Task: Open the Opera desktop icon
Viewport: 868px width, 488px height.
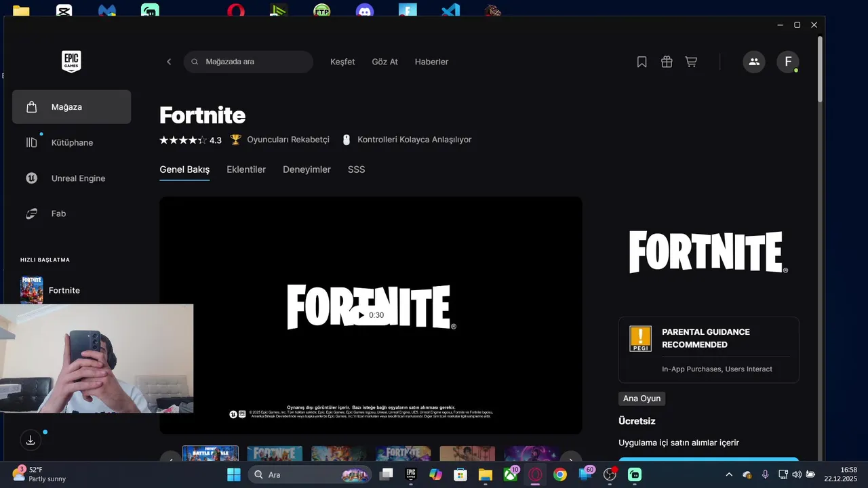Action: (x=236, y=10)
